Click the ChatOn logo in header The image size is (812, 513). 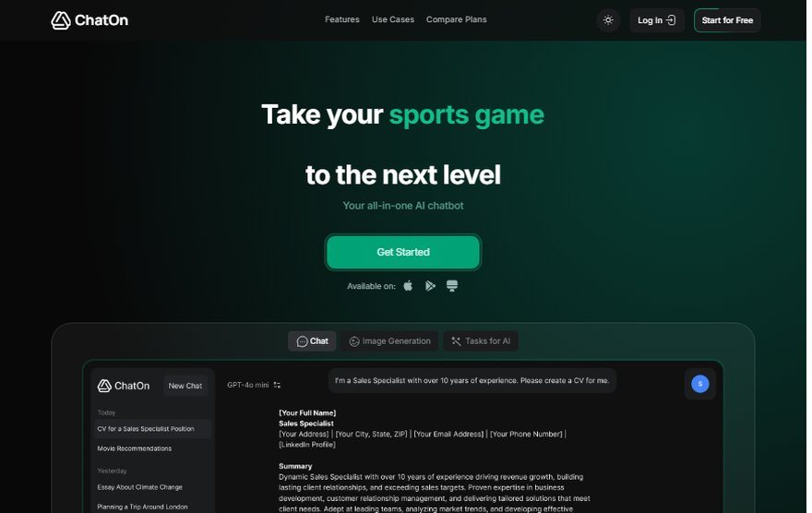[90, 20]
